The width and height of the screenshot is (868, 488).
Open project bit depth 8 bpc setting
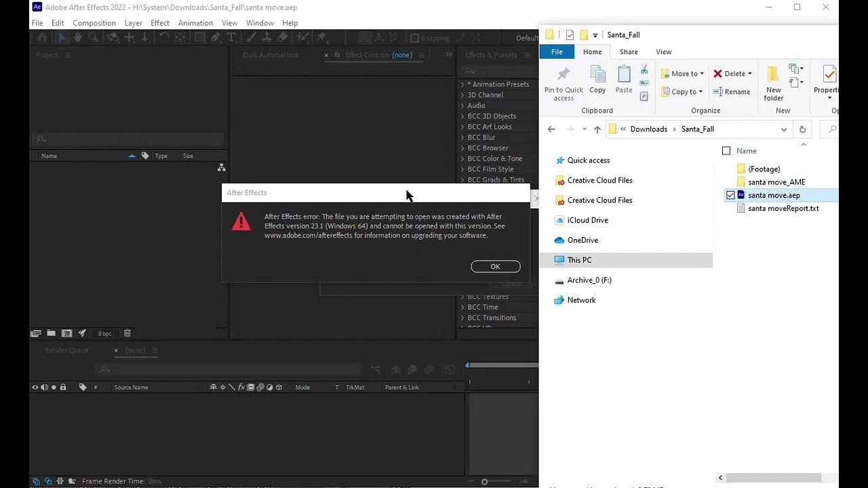point(105,333)
